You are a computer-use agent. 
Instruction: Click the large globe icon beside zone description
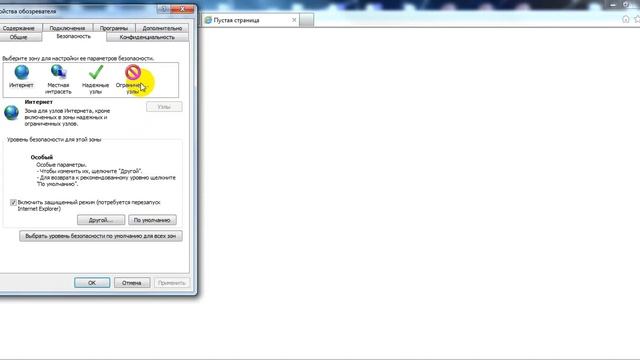coord(11,113)
